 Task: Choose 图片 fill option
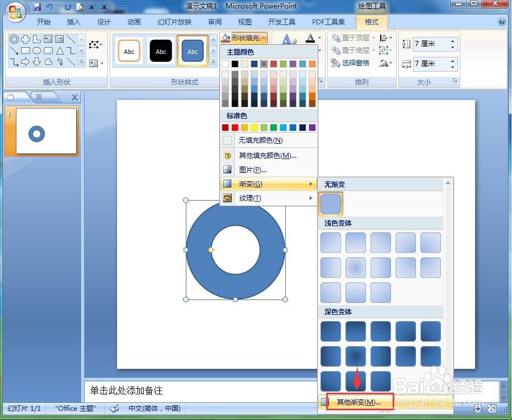click(x=269, y=169)
